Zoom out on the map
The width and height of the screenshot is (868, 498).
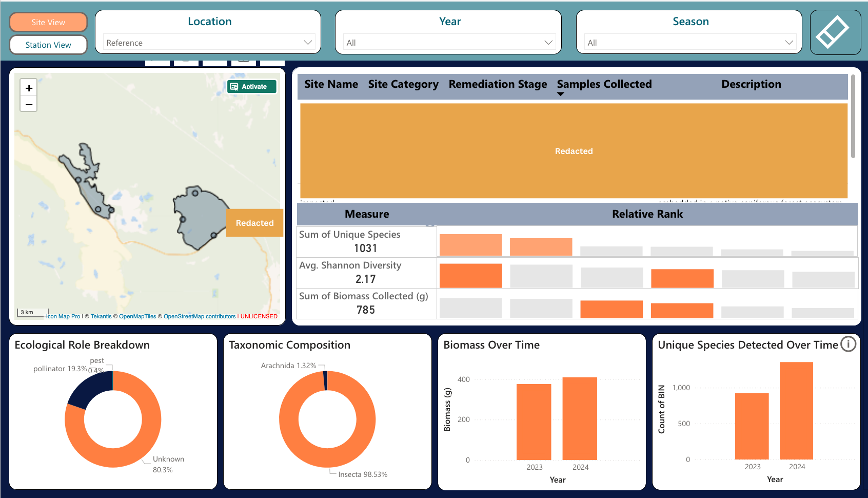pyautogui.click(x=29, y=104)
